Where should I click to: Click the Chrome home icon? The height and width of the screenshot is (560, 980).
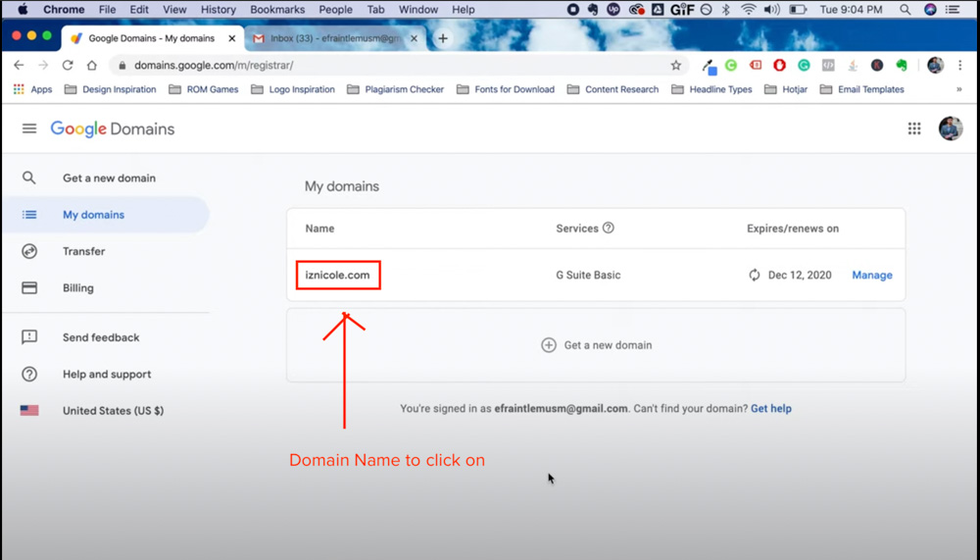pos(92,65)
